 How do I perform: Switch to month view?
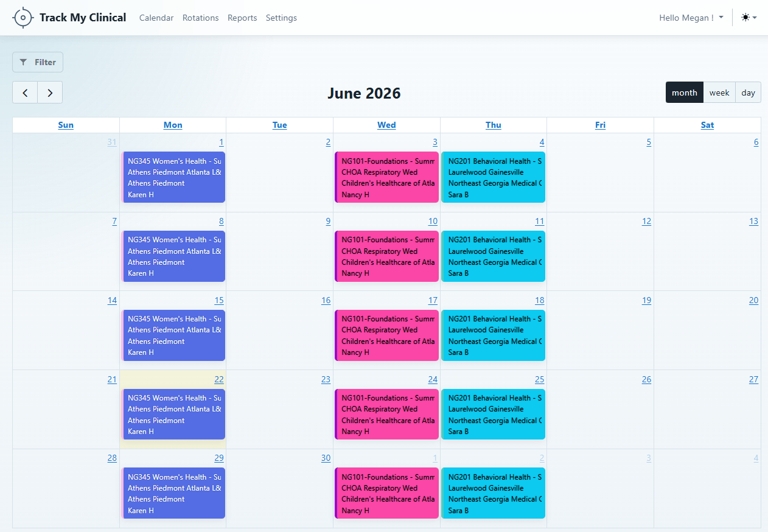685,93
